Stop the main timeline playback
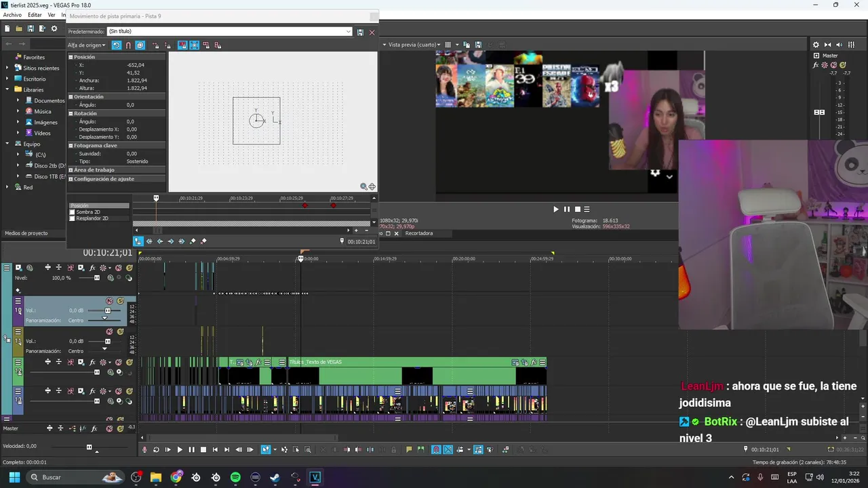This screenshot has height=488, width=868. (203, 450)
